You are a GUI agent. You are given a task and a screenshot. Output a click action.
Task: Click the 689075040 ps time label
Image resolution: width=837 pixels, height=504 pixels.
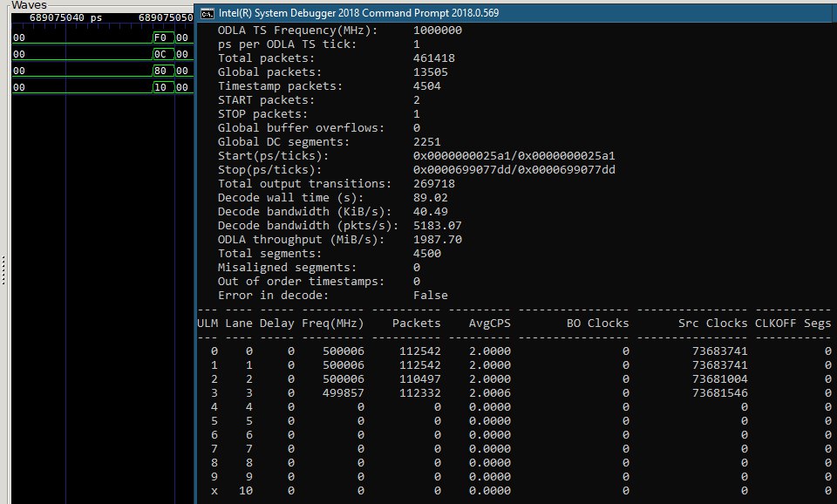click(65, 17)
